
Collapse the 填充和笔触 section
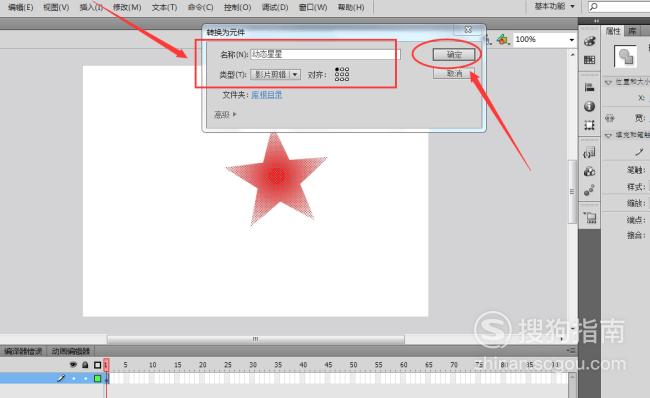click(x=608, y=135)
